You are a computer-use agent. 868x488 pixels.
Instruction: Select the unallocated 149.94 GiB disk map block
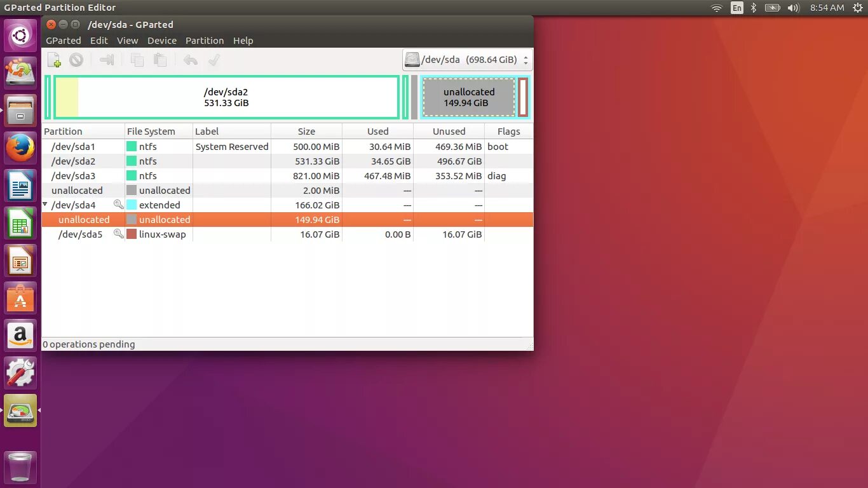[x=469, y=97]
